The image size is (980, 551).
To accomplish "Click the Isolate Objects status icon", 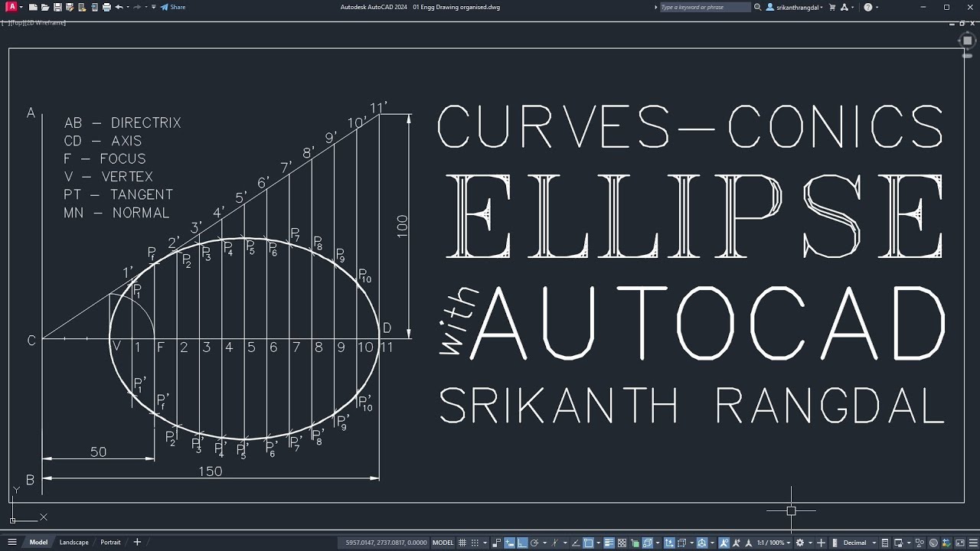I will (x=920, y=543).
